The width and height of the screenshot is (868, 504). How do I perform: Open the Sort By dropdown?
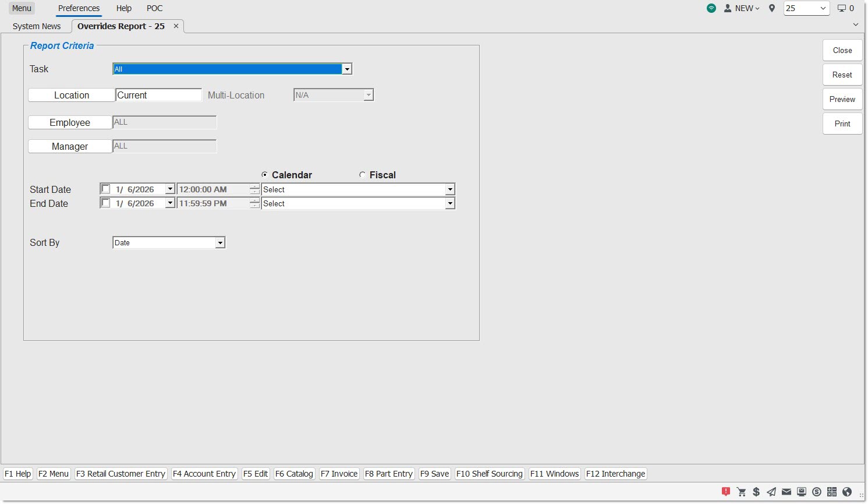coord(220,243)
